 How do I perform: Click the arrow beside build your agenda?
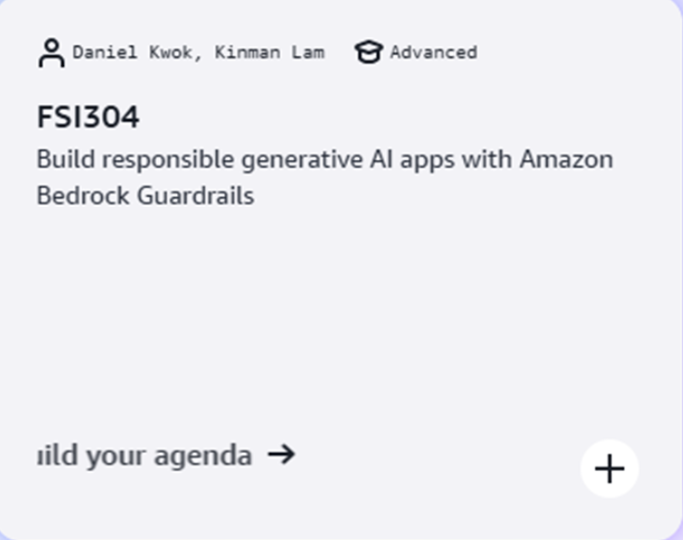(282, 455)
